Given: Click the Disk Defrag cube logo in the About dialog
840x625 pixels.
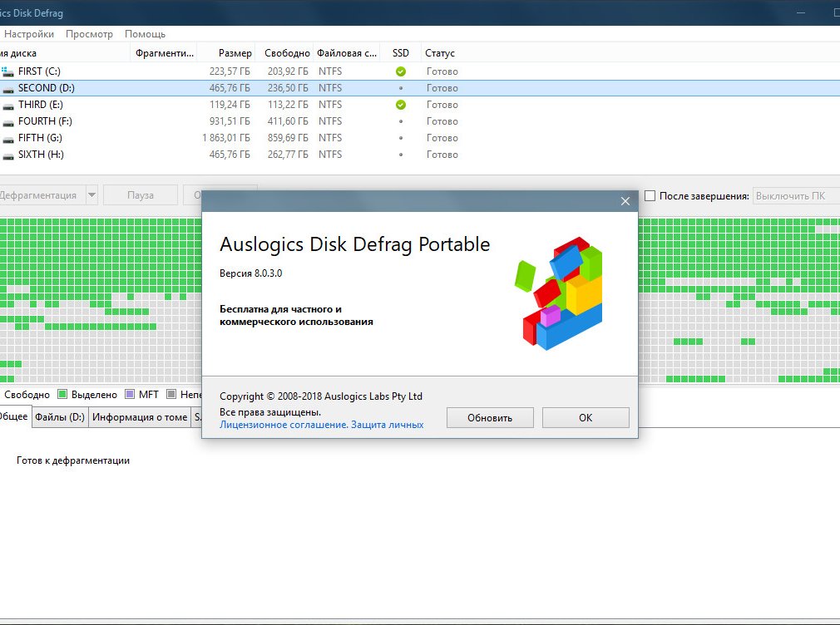Looking at the screenshot, I should (x=559, y=293).
